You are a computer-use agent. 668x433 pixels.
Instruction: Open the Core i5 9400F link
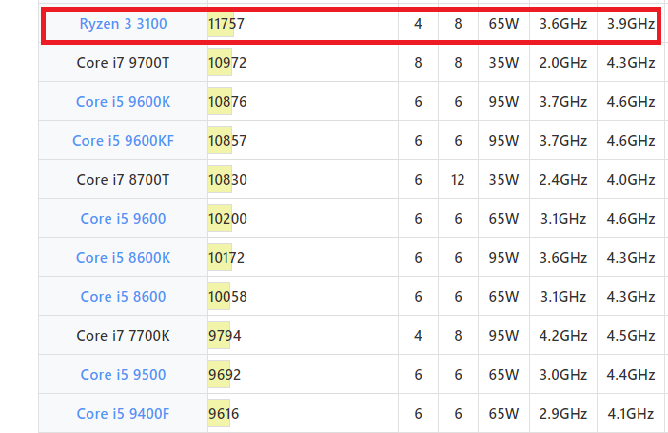123,413
